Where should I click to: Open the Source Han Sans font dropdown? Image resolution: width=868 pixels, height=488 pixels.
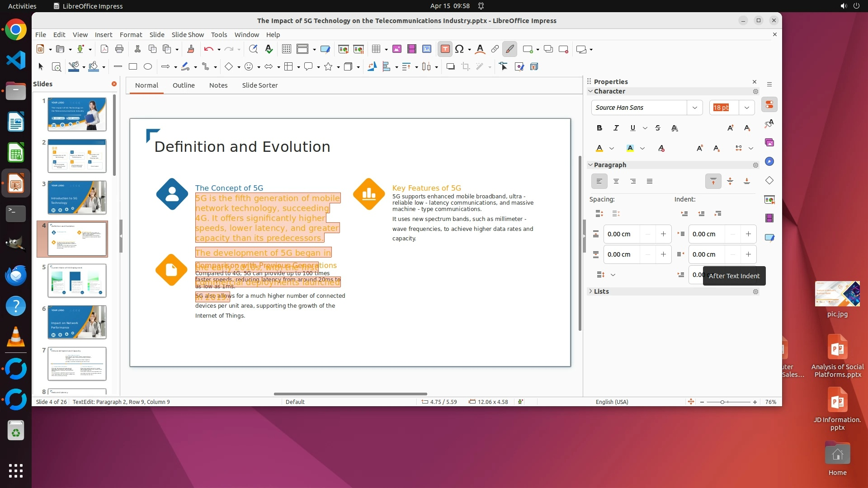pyautogui.click(x=694, y=108)
